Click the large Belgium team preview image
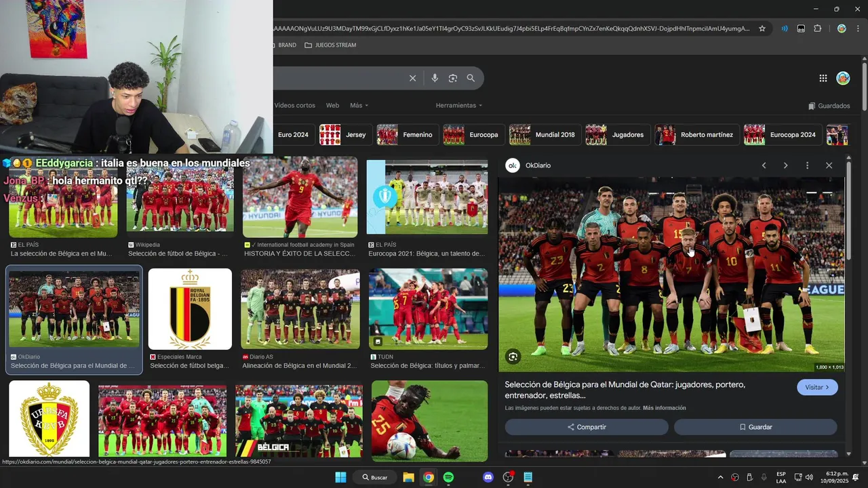868x488 pixels. pos(671,274)
